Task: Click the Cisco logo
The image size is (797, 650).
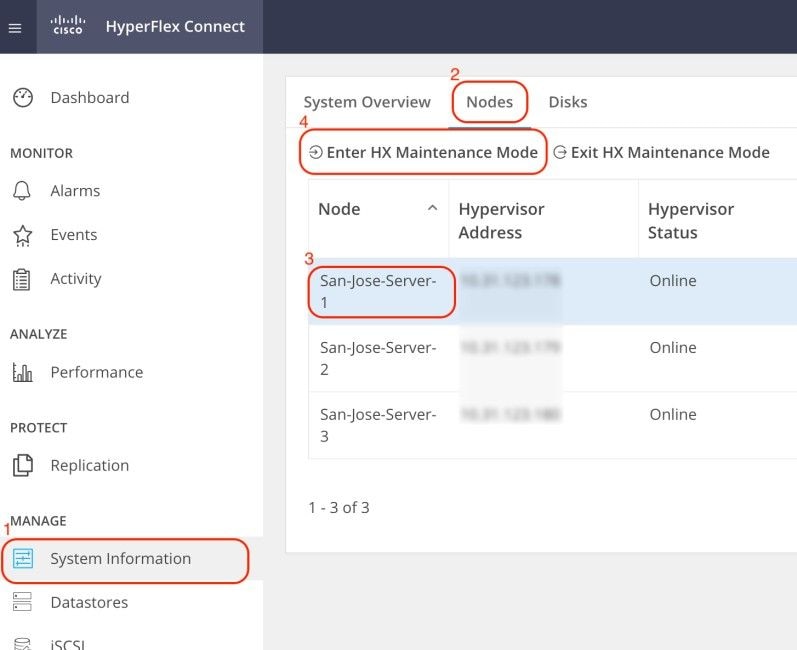Action: 68,25
